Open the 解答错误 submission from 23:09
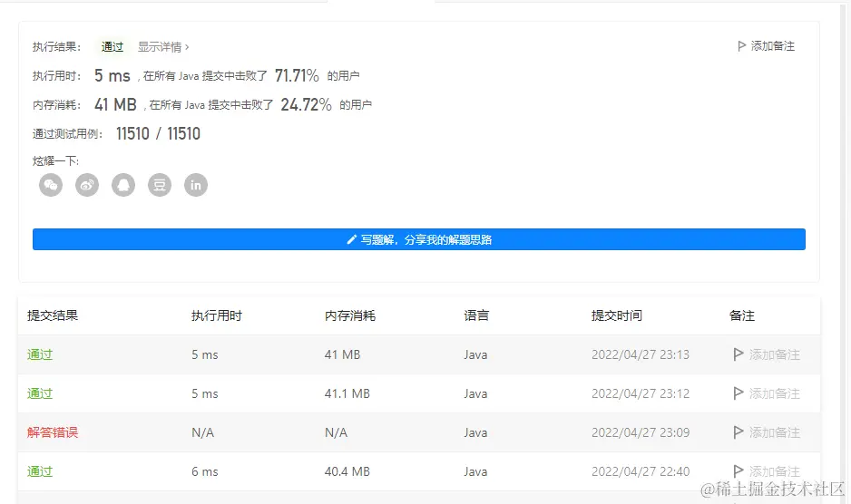Viewport: 851px width, 504px height. click(53, 432)
